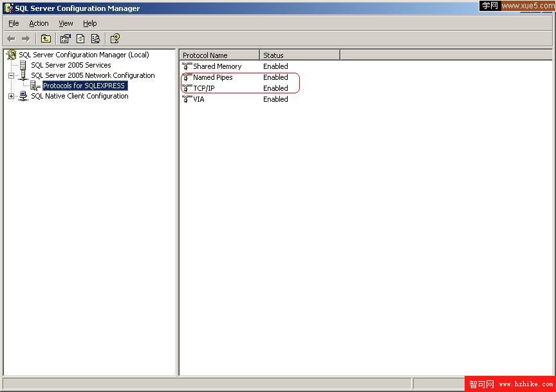This screenshot has height=392, width=556.
Task: Select the VIA protocol name
Action: coord(199,99)
